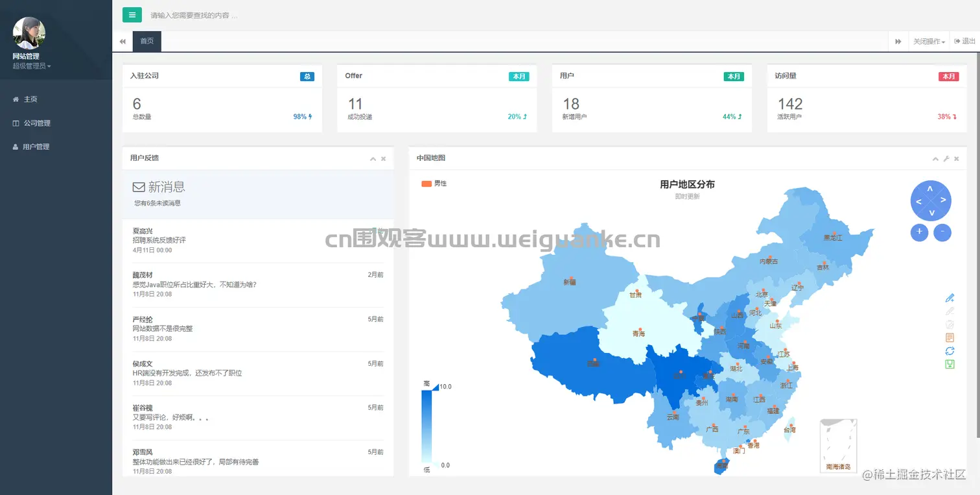This screenshot has height=495, width=980.
Task: Click the greyed clear marks eraser icon
Action: (950, 324)
